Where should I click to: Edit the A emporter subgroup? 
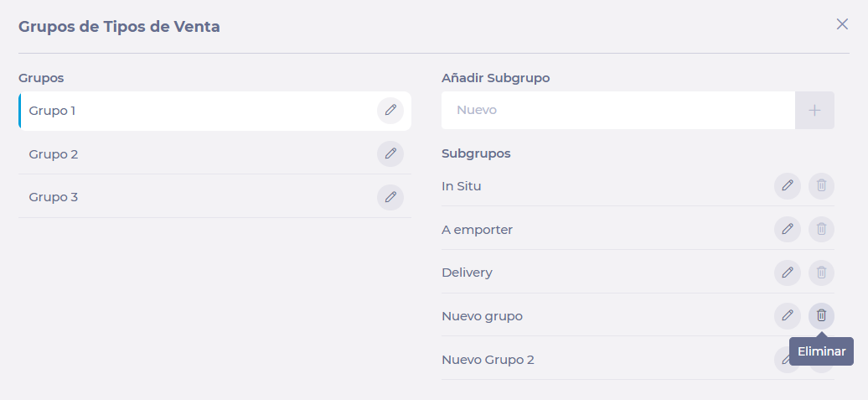click(788, 229)
